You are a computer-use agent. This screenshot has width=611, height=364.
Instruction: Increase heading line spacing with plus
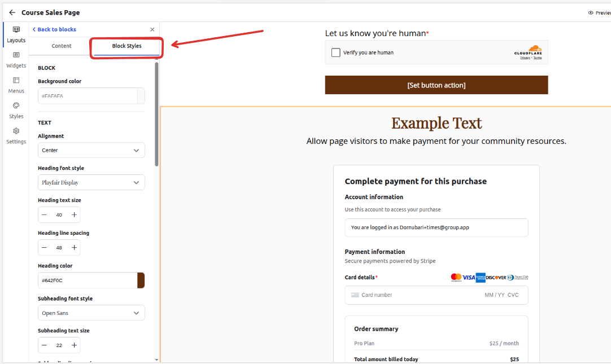pyautogui.click(x=74, y=248)
